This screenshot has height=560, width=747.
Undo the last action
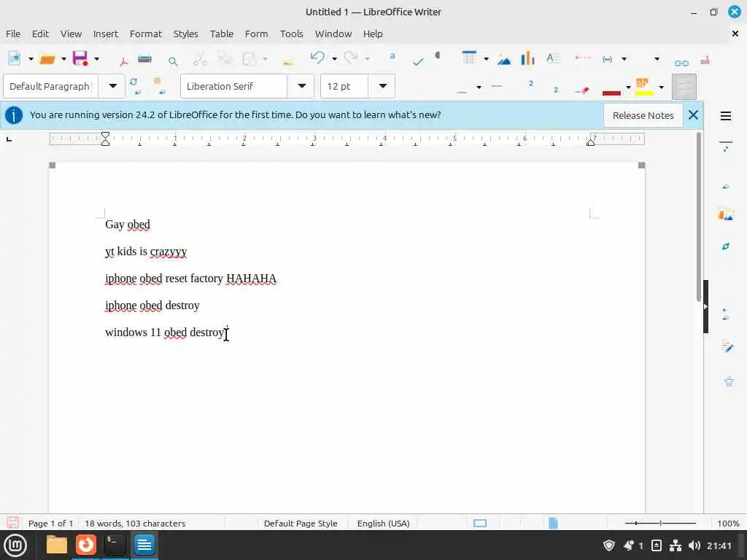(x=317, y=58)
